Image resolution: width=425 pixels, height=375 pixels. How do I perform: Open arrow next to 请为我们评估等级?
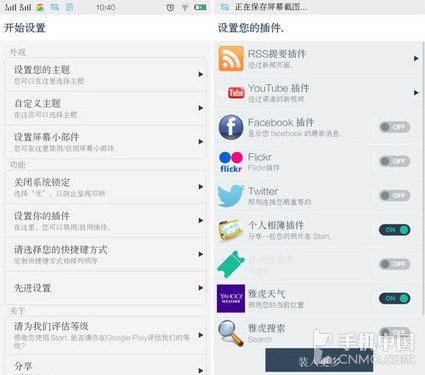pyautogui.click(x=201, y=335)
